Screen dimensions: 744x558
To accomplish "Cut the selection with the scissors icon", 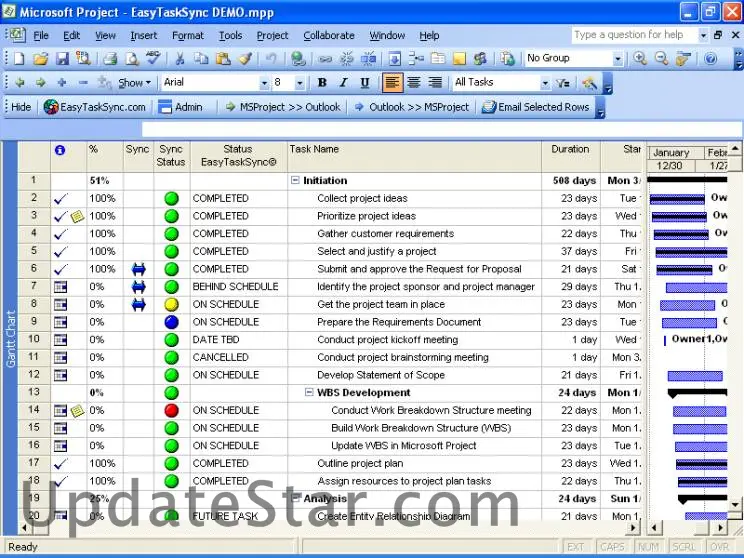I will tap(179, 59).
